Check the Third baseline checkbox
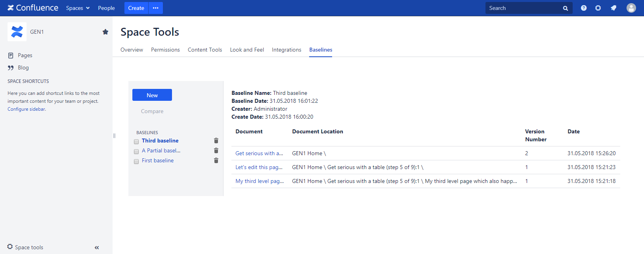 136,142
